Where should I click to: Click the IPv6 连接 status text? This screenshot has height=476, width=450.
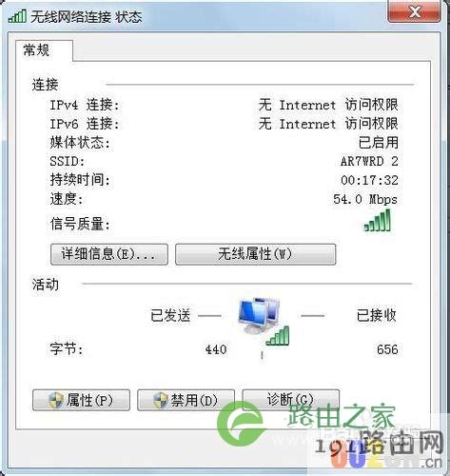[328, 124]
